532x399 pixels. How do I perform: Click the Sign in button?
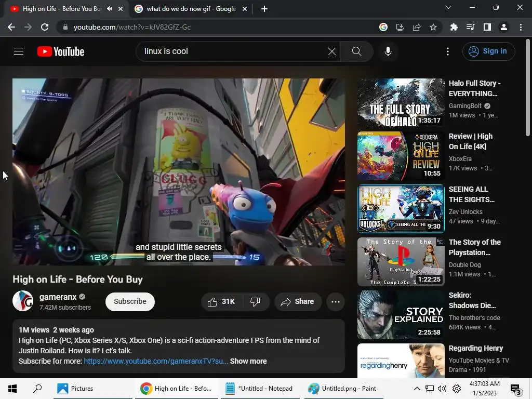pyautogui.click(x=488, y=51)
